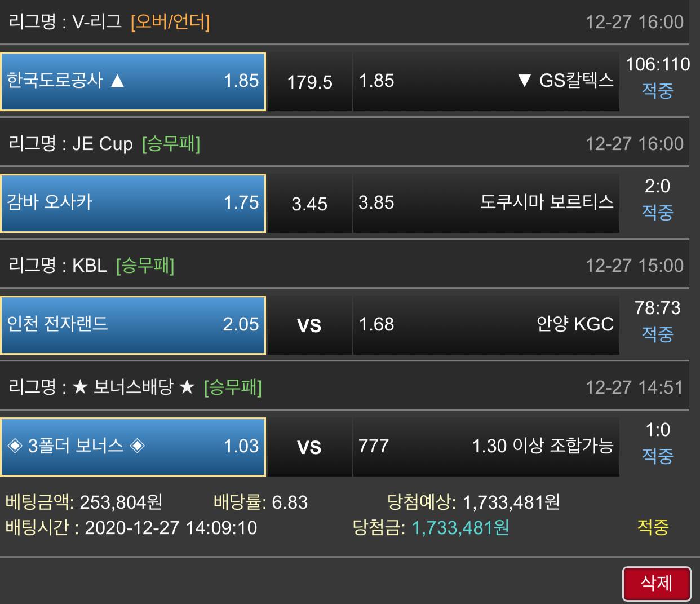This screenshot has height=604, width=700.
Task: Click the red 삭제 delete button
Action: [x=657, y=583]
